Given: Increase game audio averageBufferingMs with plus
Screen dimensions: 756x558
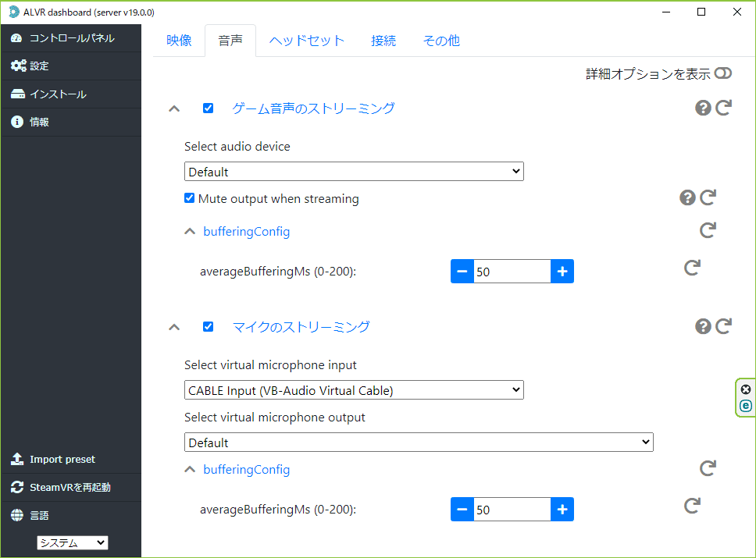Looking at the screenshot, I should click(x=562, y=272).
